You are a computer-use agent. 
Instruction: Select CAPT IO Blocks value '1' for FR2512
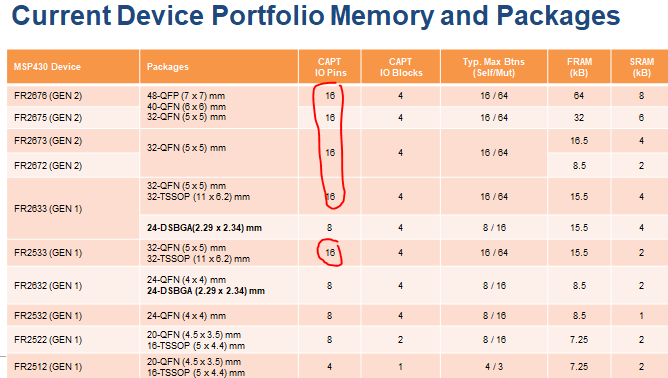(x=400, y=367)
